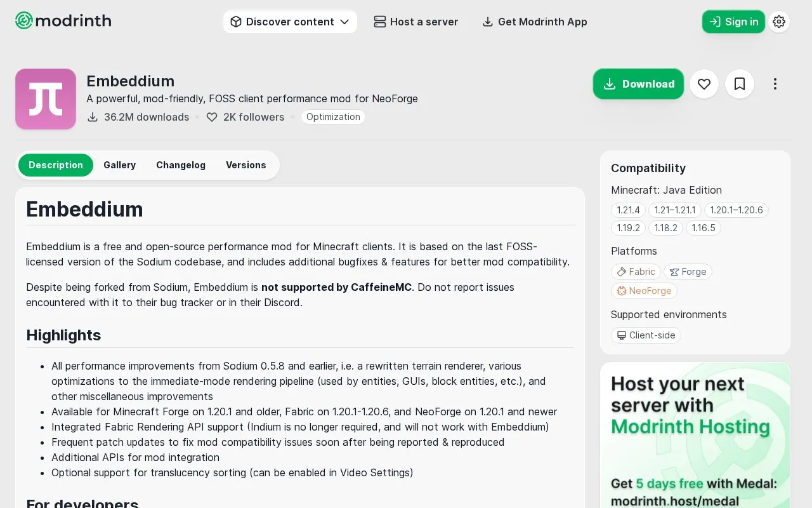812x508 pixels.
Task: Click the Sign in button
Action: pyautogui.click(x=733, y=22)
